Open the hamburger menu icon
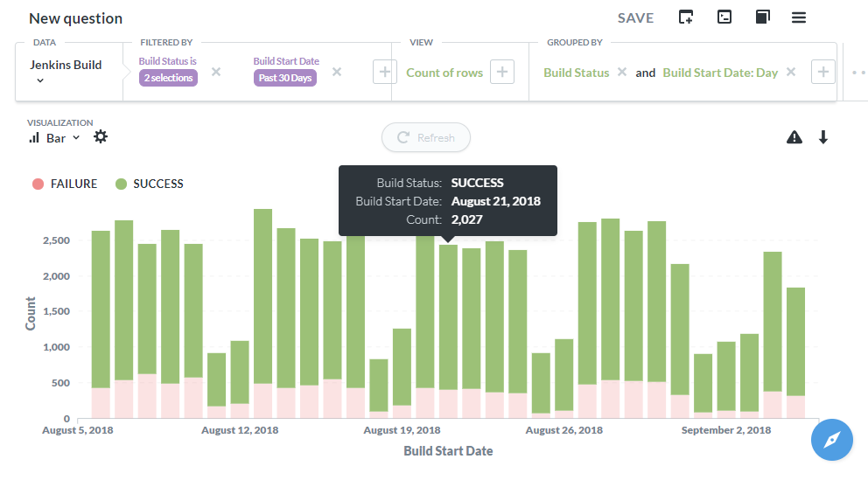868x480 pixels. (798, 17)
